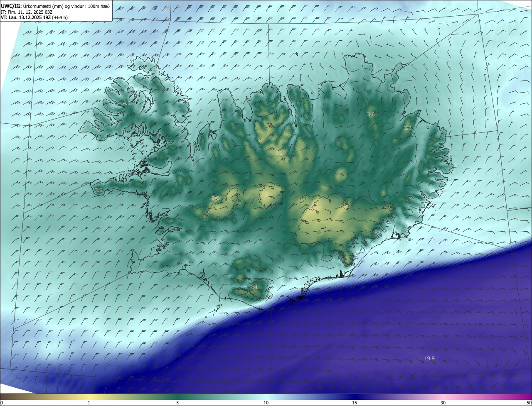Click the '3.6' label on the Snæfellsnes peninsula

pyautogui.click(x=99, y=190)
